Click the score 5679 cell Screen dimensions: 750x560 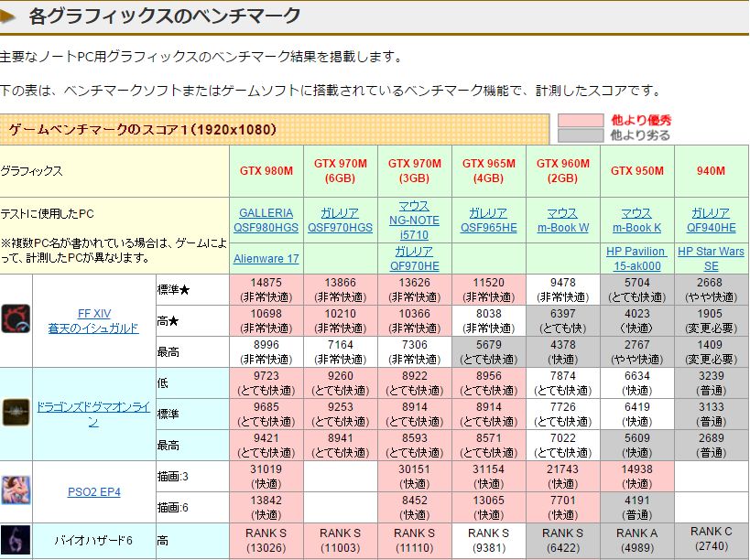pyautogui.click(x=489, y=351)
